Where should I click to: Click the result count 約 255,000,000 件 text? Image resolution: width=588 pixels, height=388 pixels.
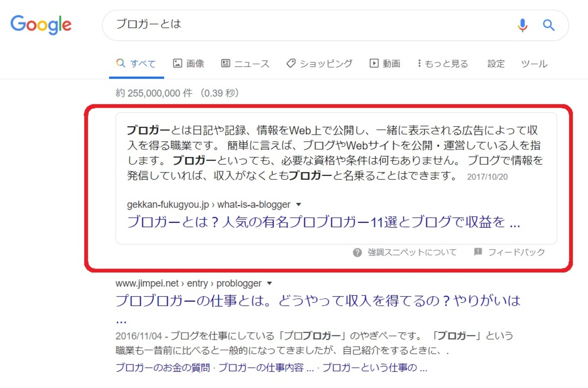tap(155, 93)
